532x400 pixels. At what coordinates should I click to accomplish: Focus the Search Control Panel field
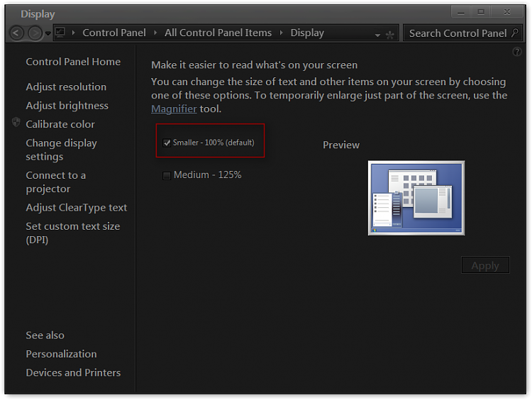coord(462,33)
